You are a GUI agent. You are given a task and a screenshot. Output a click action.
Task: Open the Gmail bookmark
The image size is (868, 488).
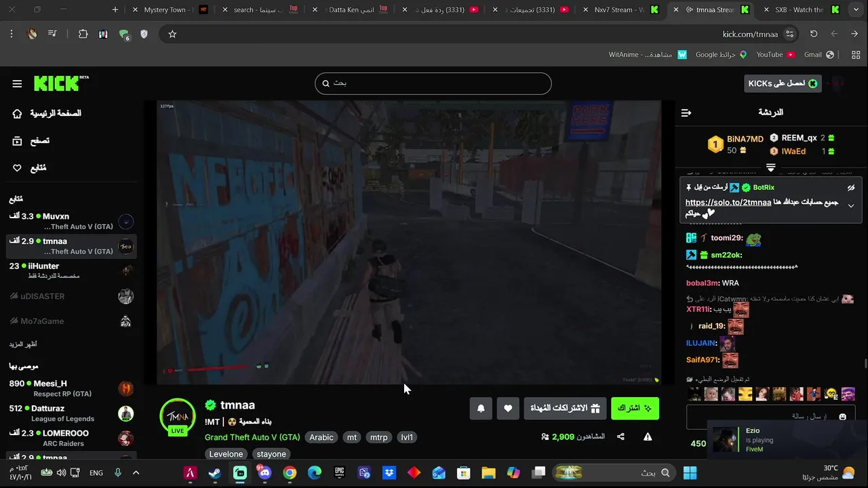click(x=818, y=54)
